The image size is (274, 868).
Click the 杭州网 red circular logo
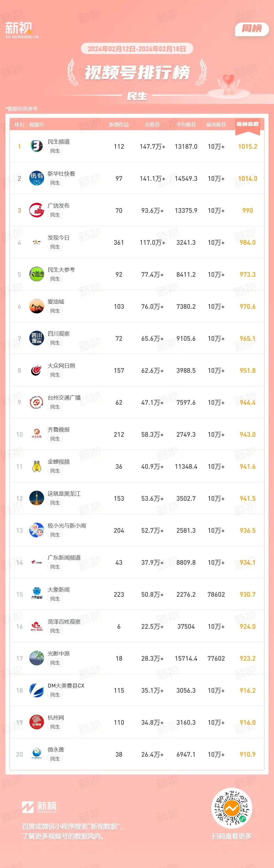coord(36,722)
